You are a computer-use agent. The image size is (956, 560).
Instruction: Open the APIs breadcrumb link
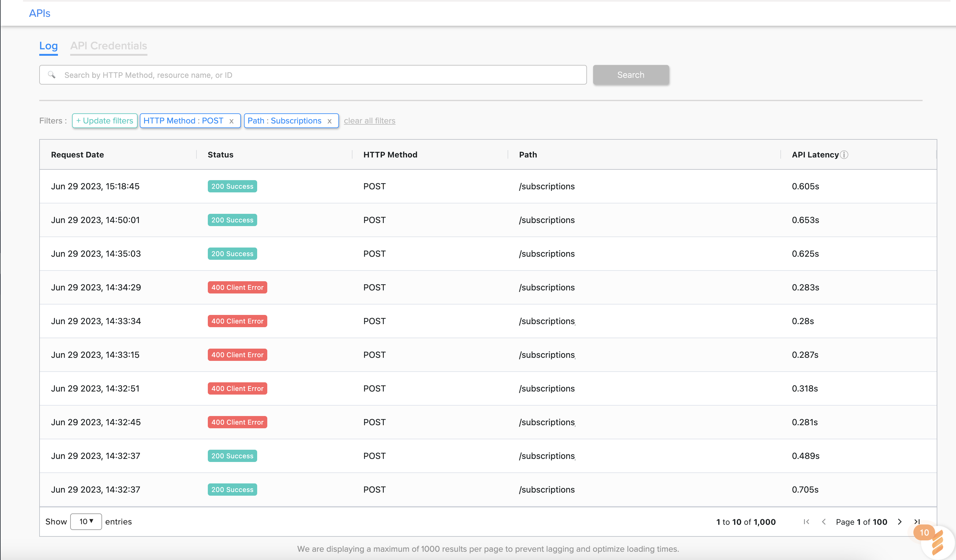click(x=40, y=13)
